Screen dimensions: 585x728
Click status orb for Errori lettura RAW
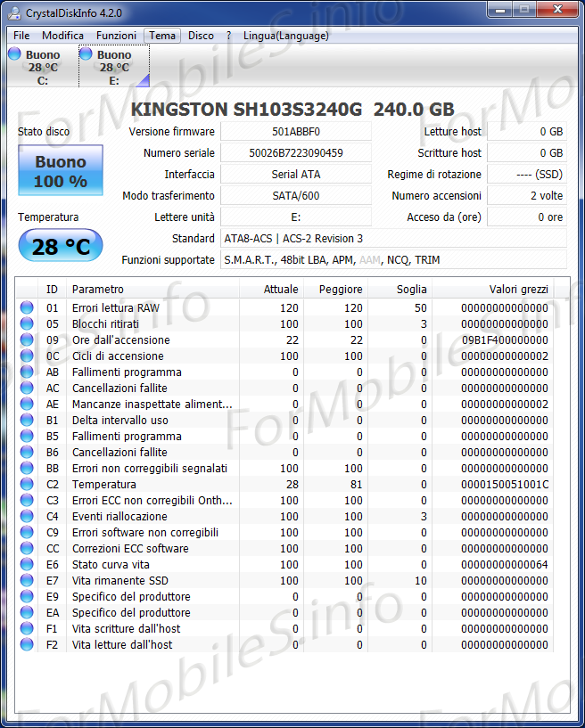pos(27,308)
